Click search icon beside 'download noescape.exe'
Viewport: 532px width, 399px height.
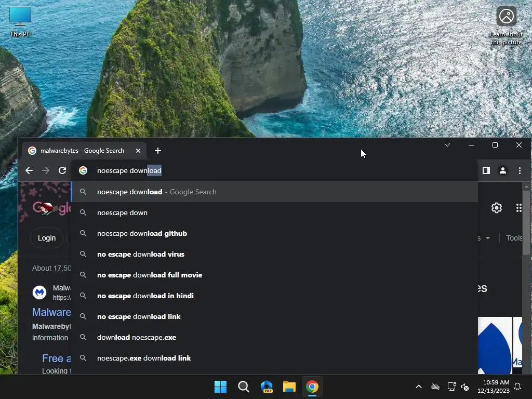(x=83, y=337)
